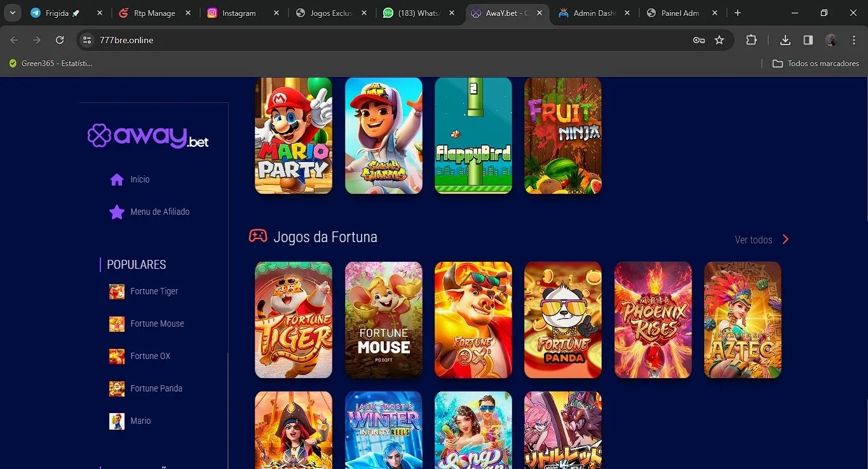Reload the page with the refresh icon
Image resolution: width=868 pixels, height=469 pixels.
[x=60, y=40]
